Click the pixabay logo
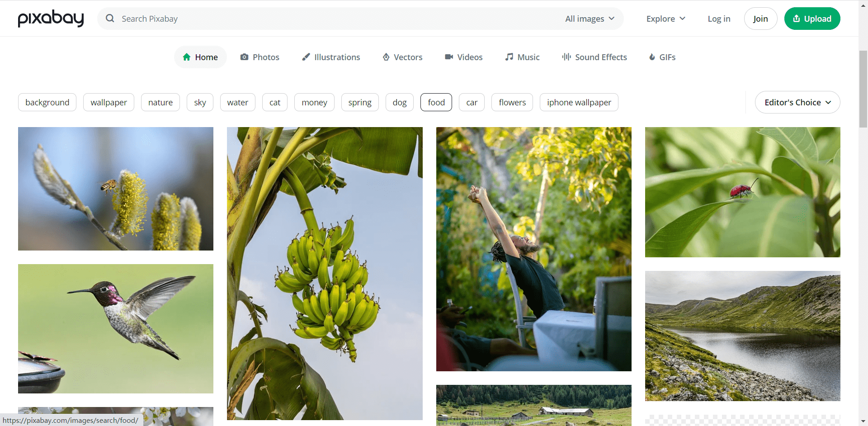The height and width of the screenshot is (426, 868). (51, 19)
